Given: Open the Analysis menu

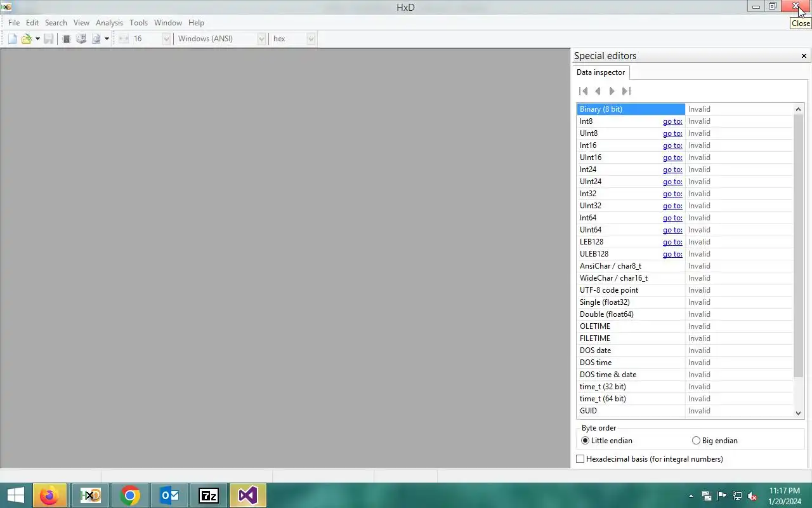Looking at the screenshot, I should click(x=109, y=23).
